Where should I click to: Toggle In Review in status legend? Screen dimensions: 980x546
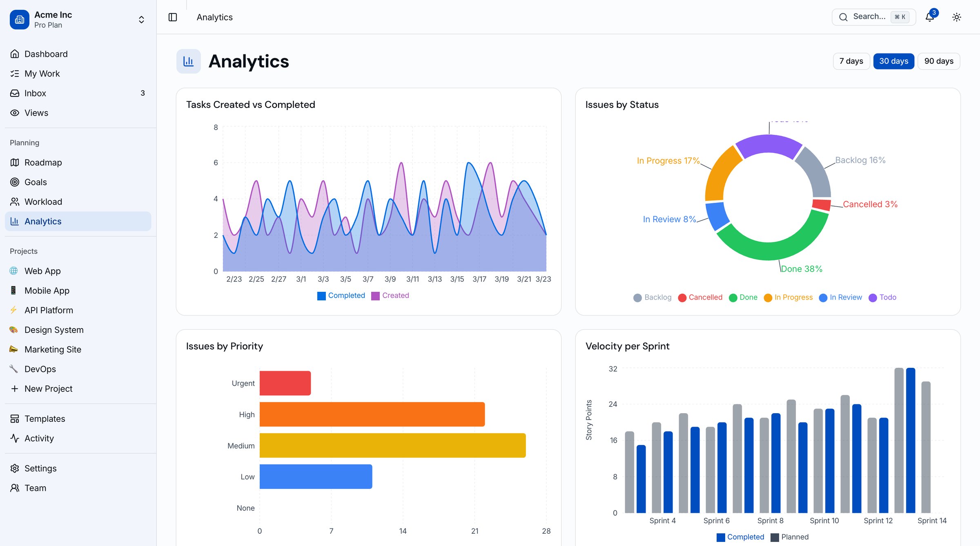click(841, 298)
